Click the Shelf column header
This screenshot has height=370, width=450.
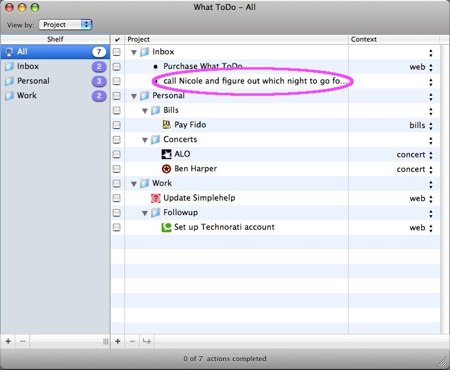55,39
